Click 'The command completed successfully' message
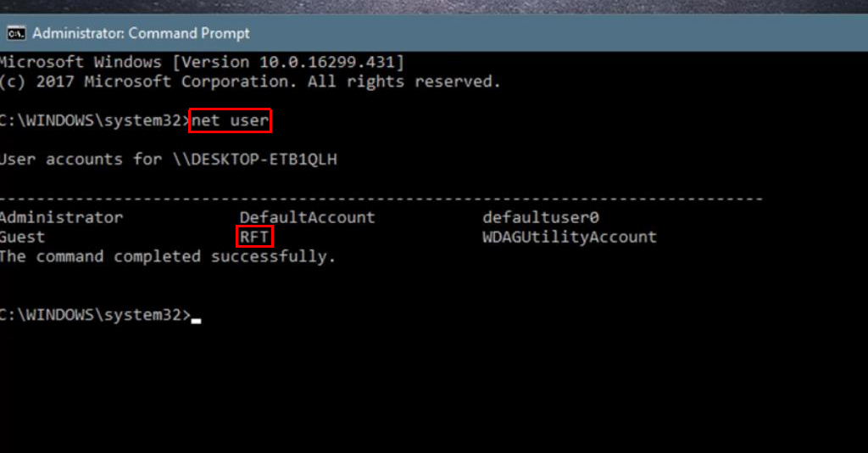The image size is (868, 453). tap(168, 256)
